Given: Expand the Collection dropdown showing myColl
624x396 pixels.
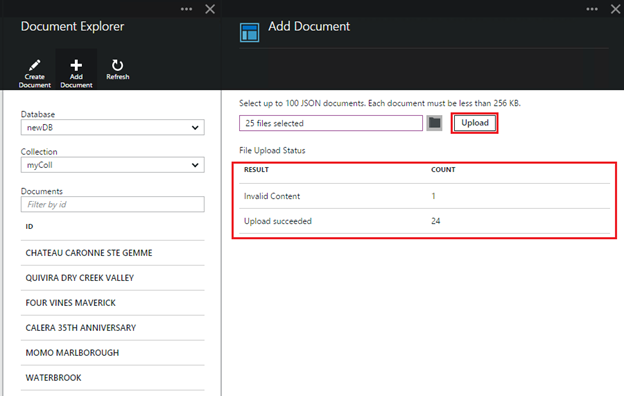Looking at the screenshot, I should (113, 165).
